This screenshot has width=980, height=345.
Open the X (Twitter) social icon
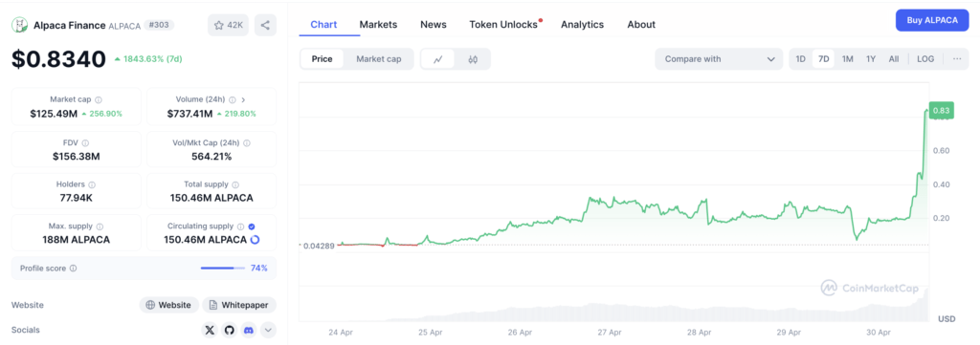(x=210, y=330)
